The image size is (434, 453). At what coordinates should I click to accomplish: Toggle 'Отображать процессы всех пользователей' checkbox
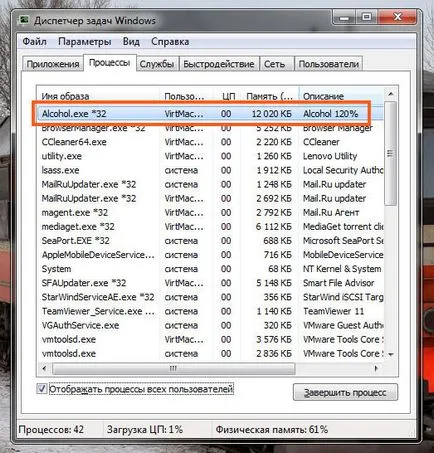click(42, 389)
